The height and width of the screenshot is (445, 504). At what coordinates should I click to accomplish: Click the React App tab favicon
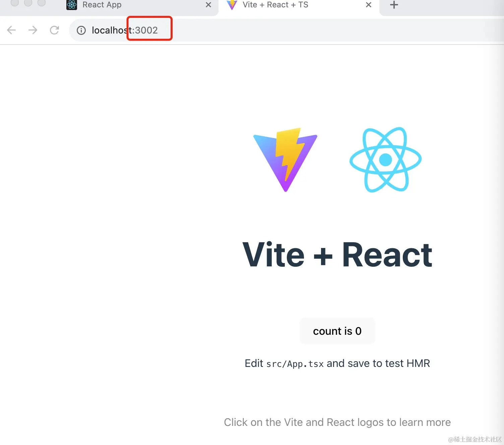click(x=72, y=5)
